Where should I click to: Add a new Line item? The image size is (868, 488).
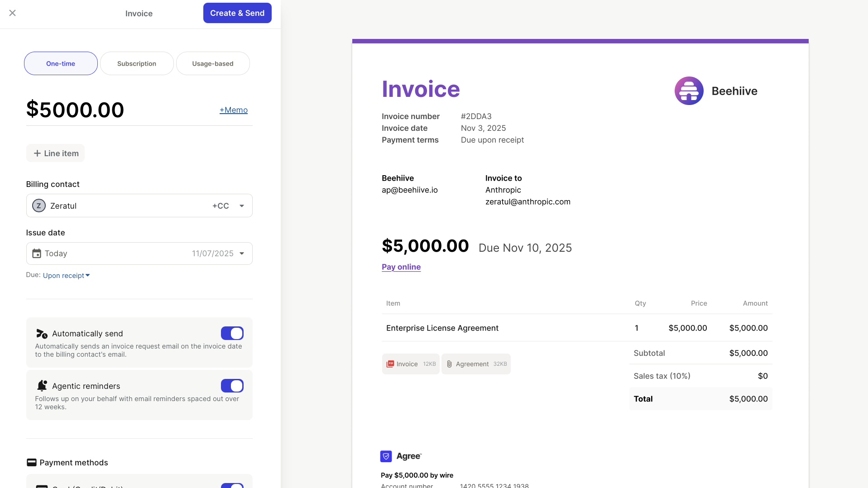click(x=55, y=153)
